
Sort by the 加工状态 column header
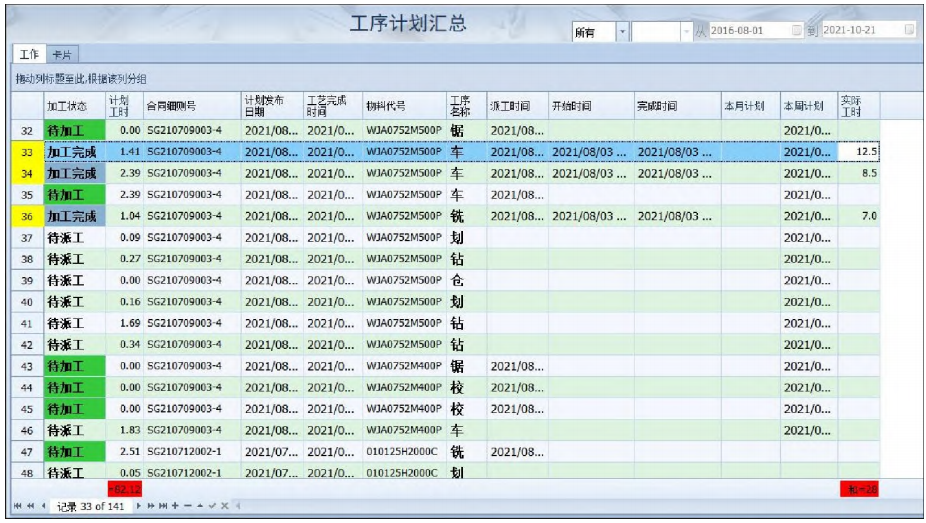(72, 106)
